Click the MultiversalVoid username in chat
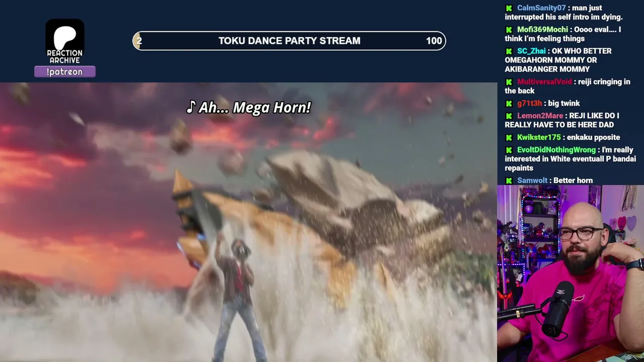The width and height of the screenshot is (644, 362). (x=544, y=82)
